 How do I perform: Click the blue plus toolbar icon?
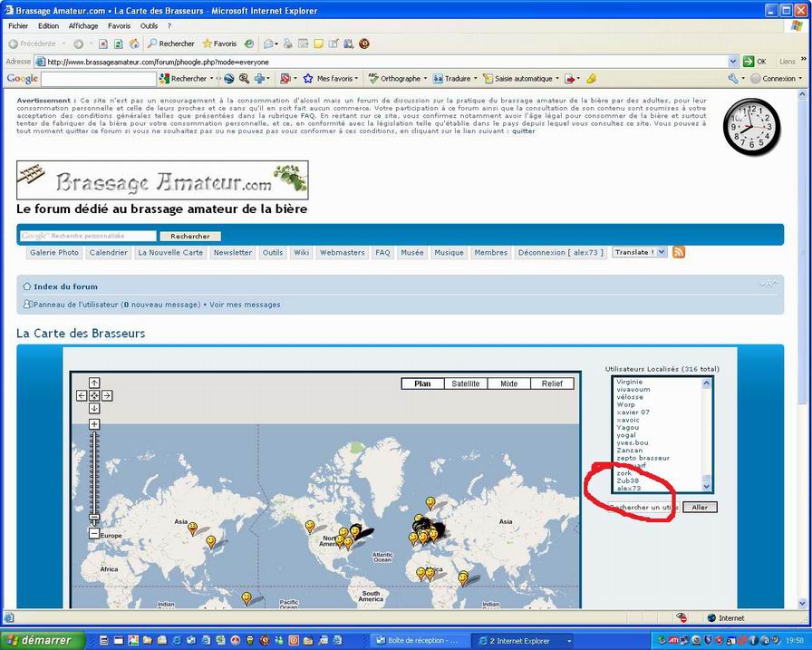click(260, 79)
